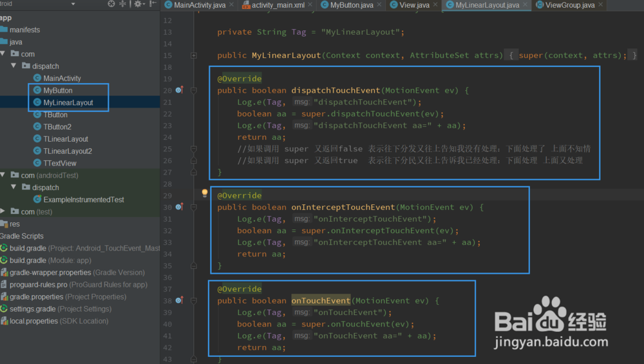The image size is (644, 364).
Task: Close the MainActivity.java tab
Action: [232, 5]
